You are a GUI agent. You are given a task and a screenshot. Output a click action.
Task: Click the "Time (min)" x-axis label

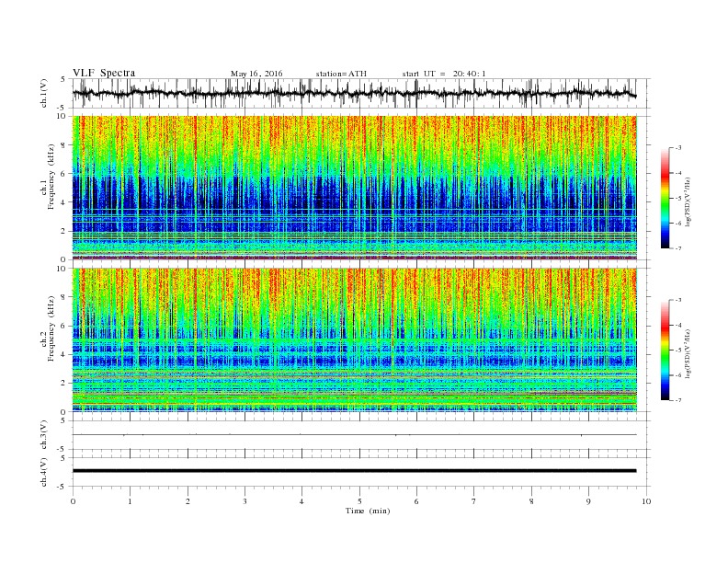point(368,511)
